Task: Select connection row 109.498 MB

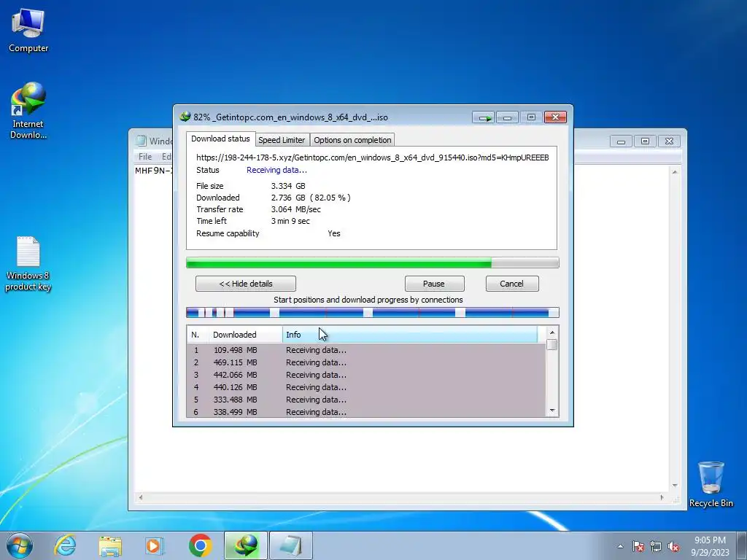Action: (366, 350)
